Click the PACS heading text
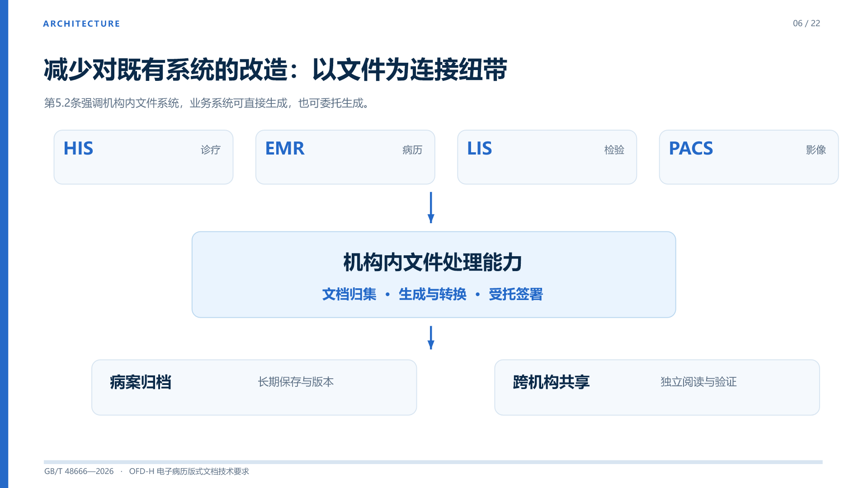868x488 pixels. coord(691,148)
